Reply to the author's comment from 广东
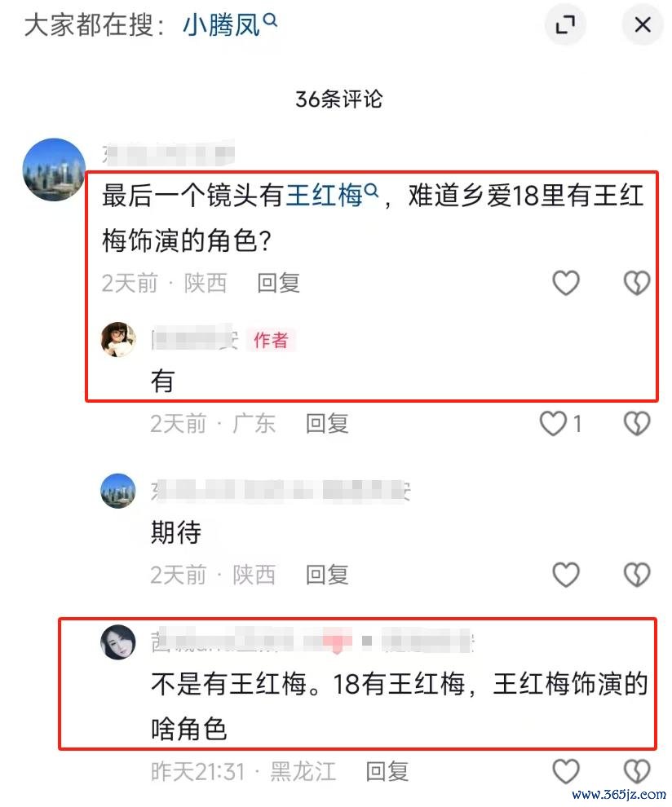Image resolution: width=672 pixels, height=807 pixels. point(327,424)
